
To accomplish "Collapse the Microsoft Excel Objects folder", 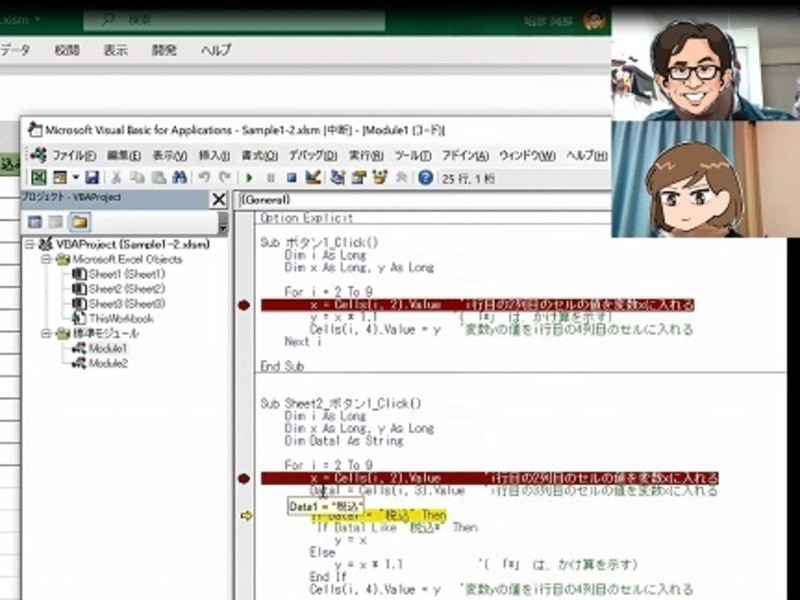I will click(x=46, y=259).
